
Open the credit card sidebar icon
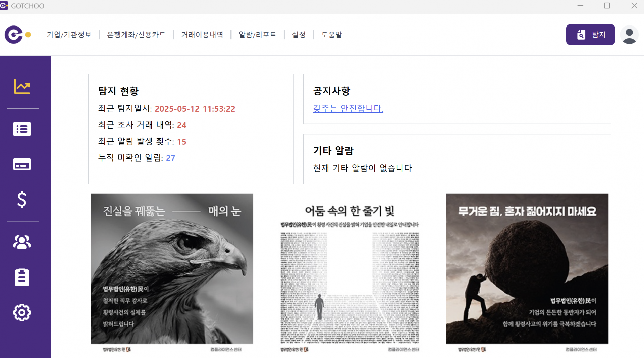tap(22, 164)
